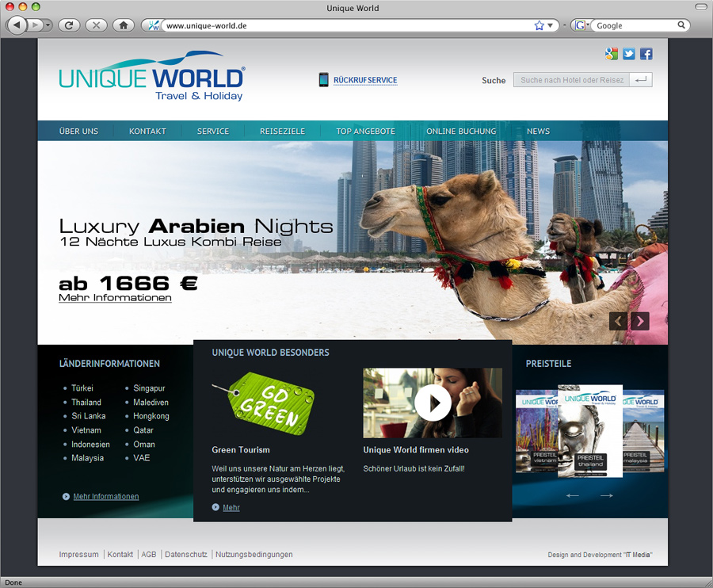This screenshot has height=588, width=713.
Task: Bookmark this page with the star icon
Action: (540, 25)
